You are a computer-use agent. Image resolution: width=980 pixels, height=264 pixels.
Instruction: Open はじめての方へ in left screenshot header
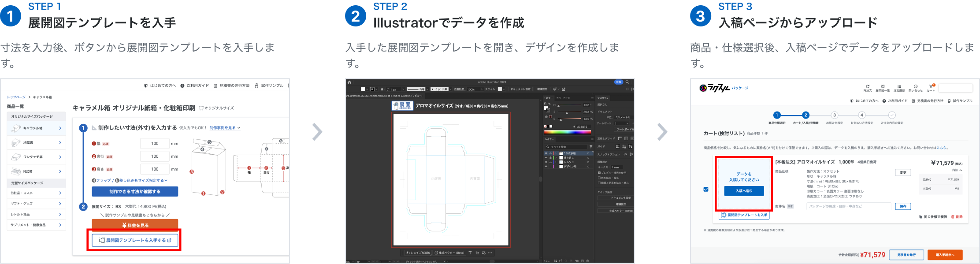tap(160, 86)
